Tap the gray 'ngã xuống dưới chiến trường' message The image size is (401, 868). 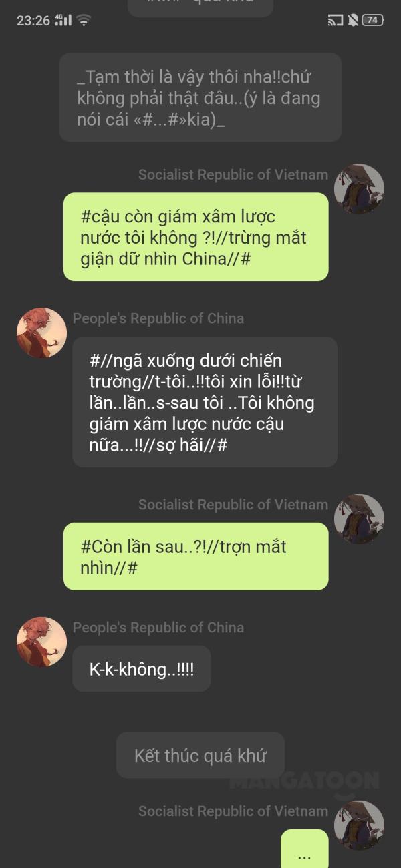(205, 402)
